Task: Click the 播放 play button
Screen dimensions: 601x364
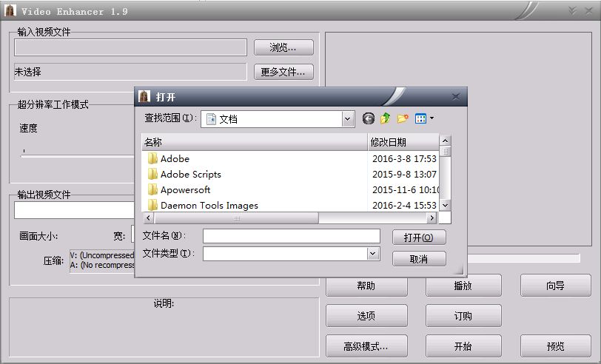Action: pyautogui.click(x=463, y=286)
